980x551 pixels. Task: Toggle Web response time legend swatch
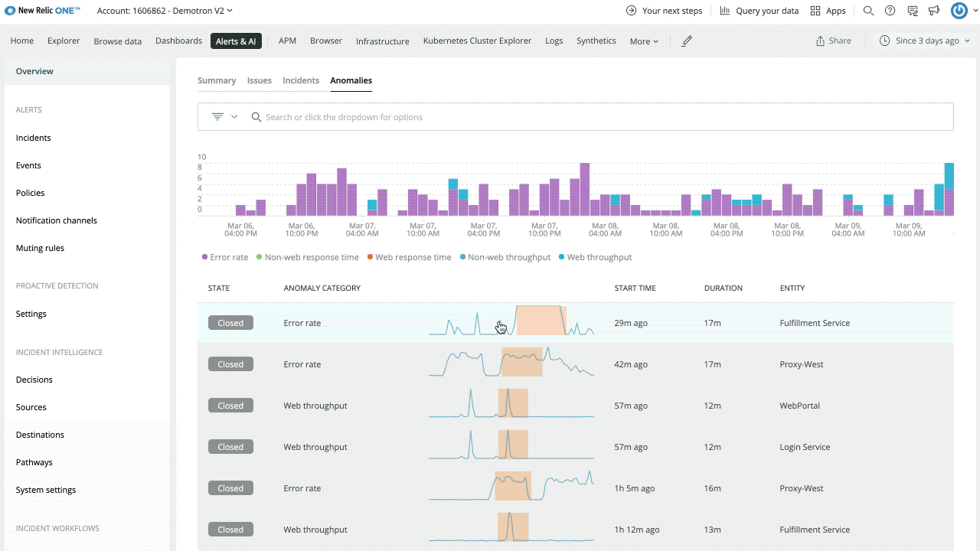370,257
